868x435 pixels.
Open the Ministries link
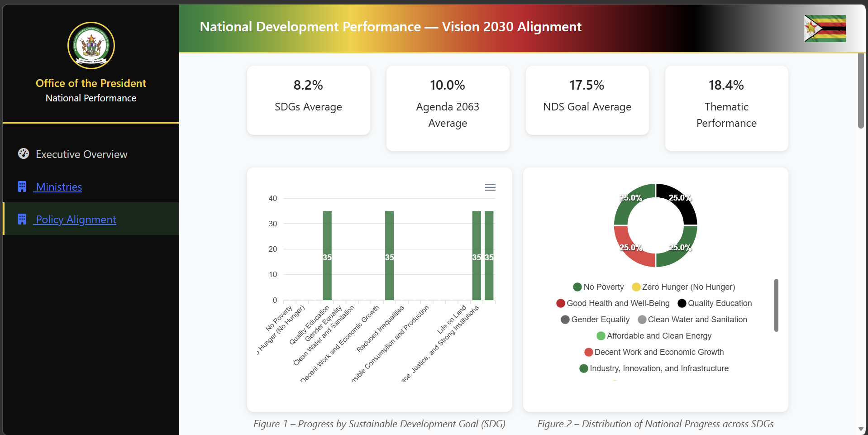[x=59, y=186]
